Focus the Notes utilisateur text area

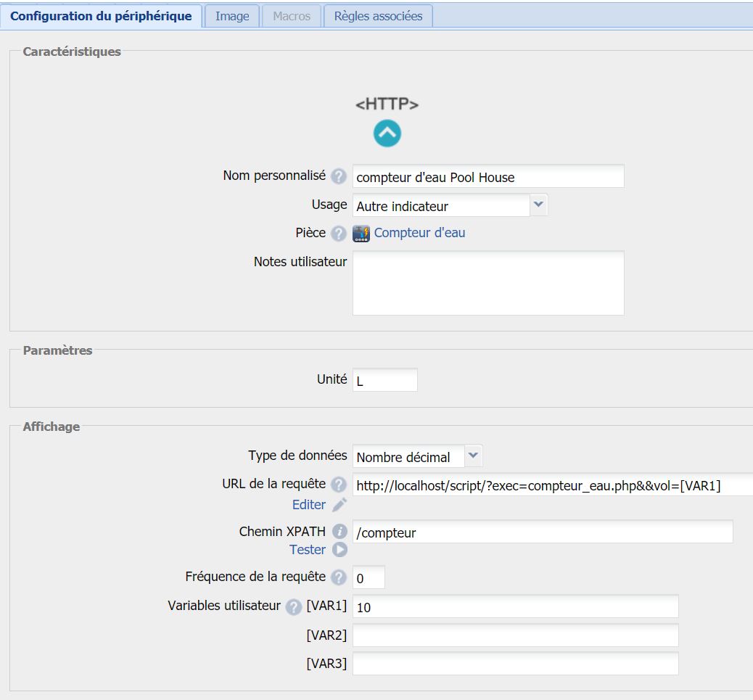point(487,283)
